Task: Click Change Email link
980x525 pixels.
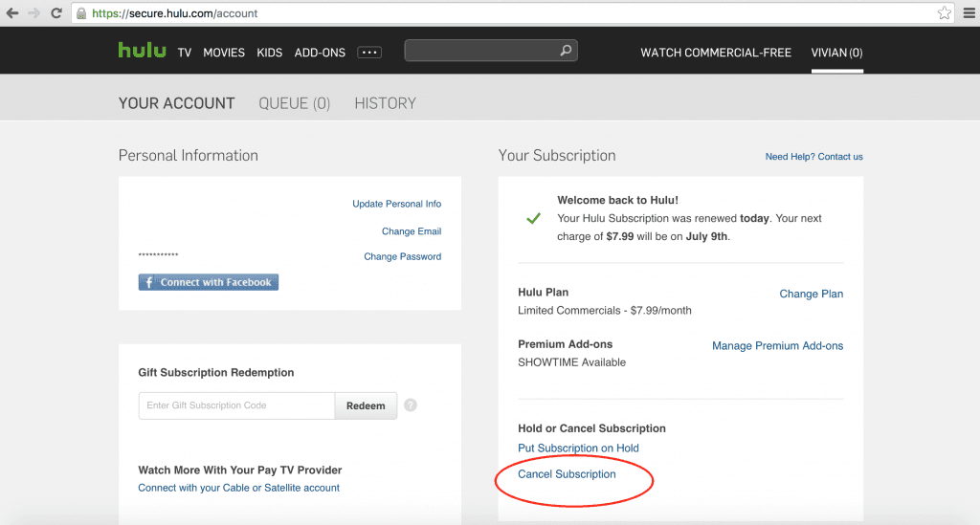Action: click(x=412, y=231)
